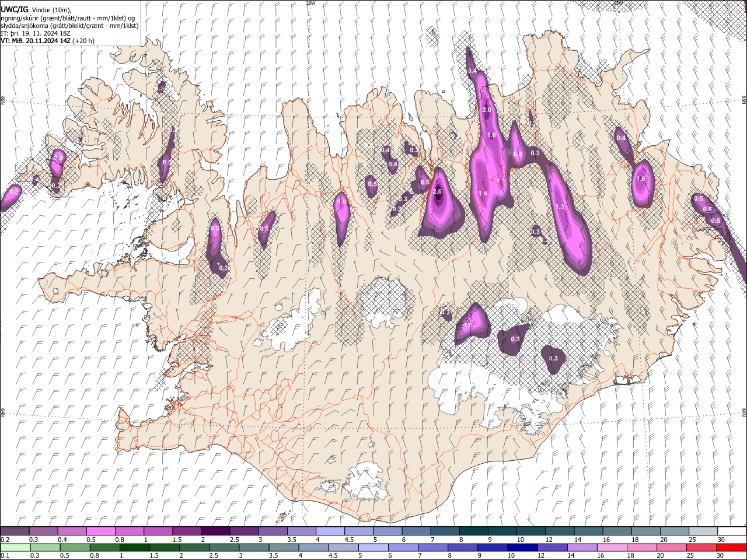The image size is (747, 560).
Task: Click the '15W' longitude label
Action: pyautogui.click(x=618, y=3)
